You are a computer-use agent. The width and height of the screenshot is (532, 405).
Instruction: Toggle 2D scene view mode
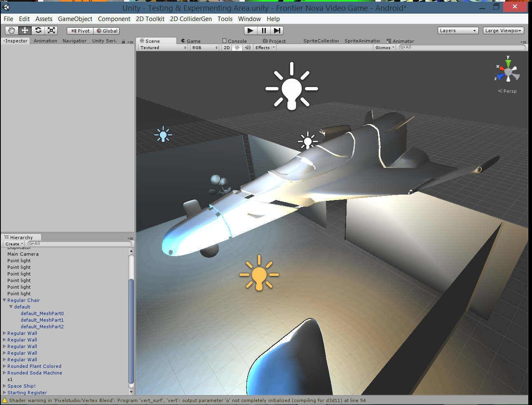(227, 48)
